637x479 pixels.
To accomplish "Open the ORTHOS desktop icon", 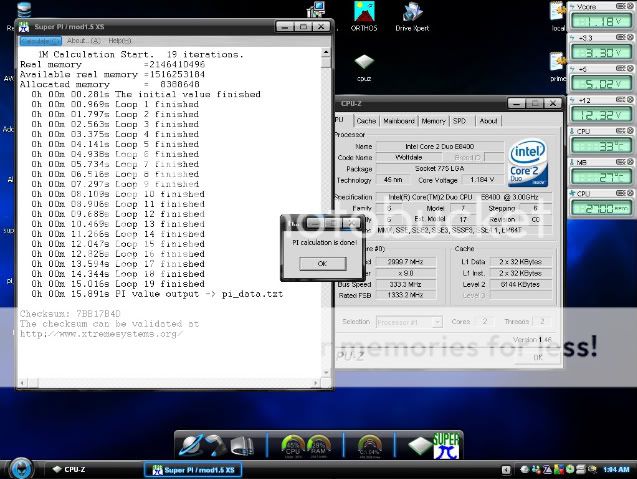I will (x=363, y=12).
